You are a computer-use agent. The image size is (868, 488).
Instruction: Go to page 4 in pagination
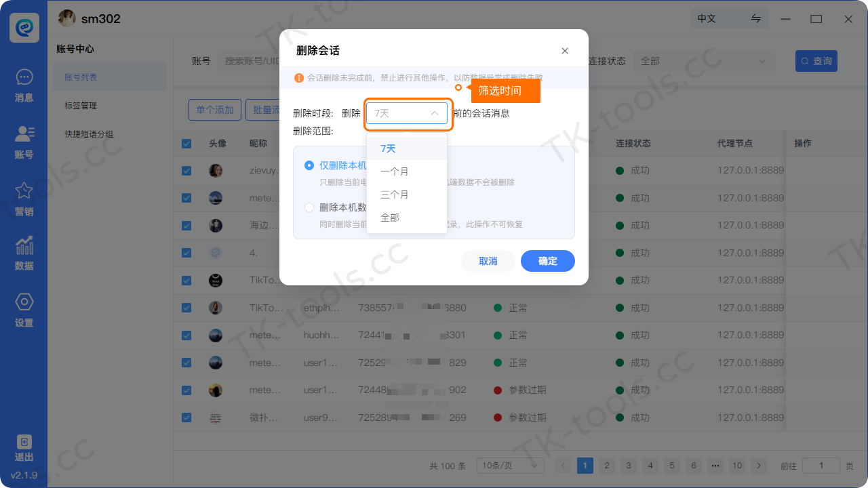[x=650, y=466]
